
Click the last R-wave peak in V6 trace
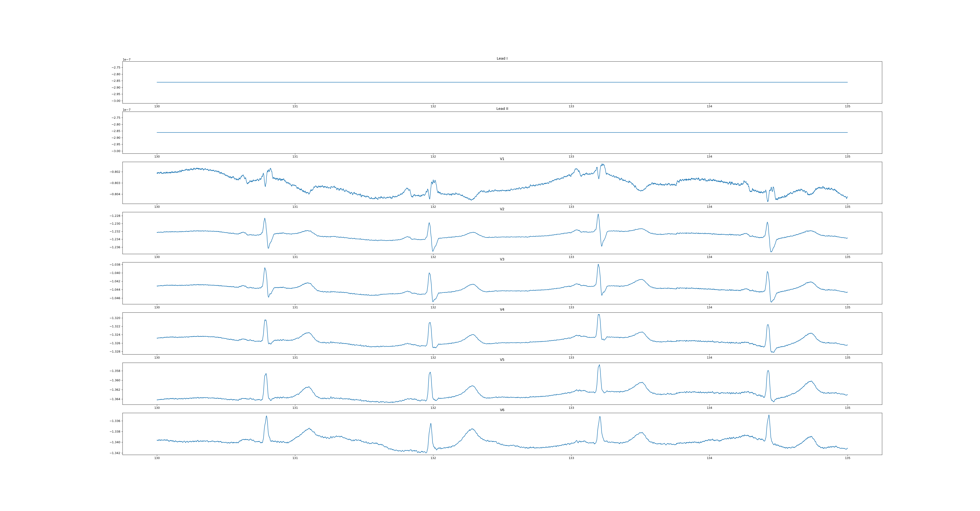click(769, 416)
